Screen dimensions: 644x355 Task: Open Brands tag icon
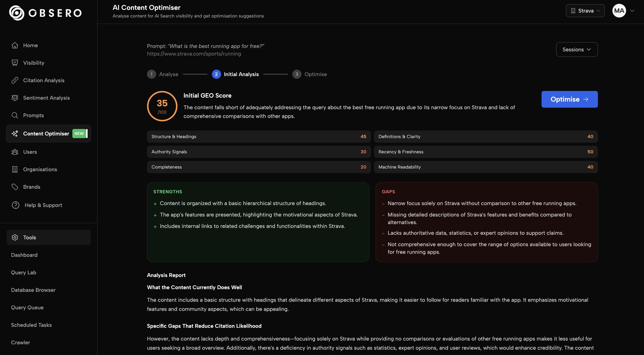click(x=15, y=187)
